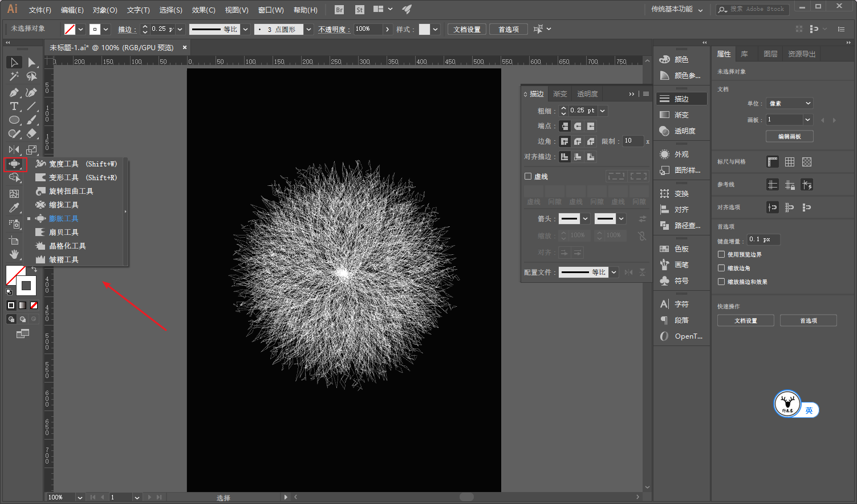Pick the Pen tool
This screenshot has width=857, height=504.
pos(14,92)
